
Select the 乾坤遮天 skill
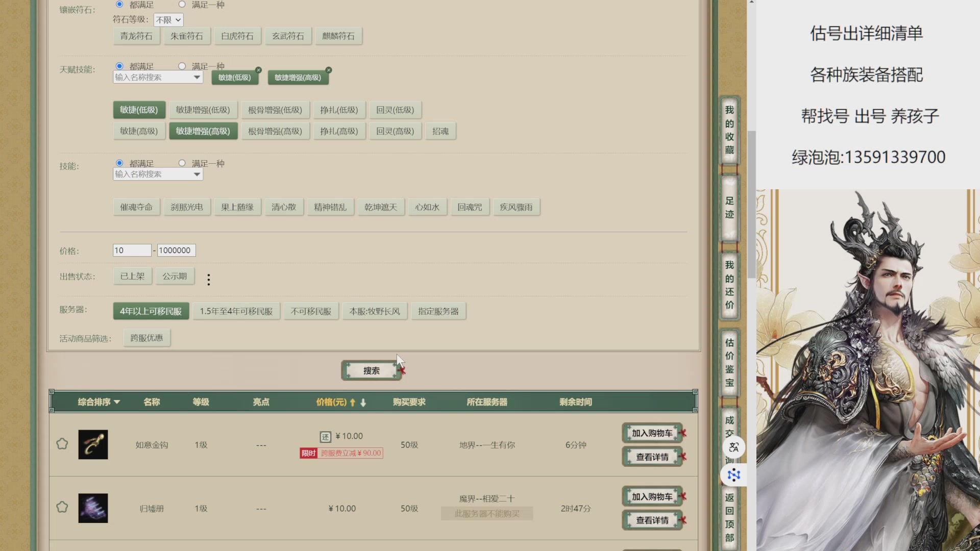coord(381,207)
